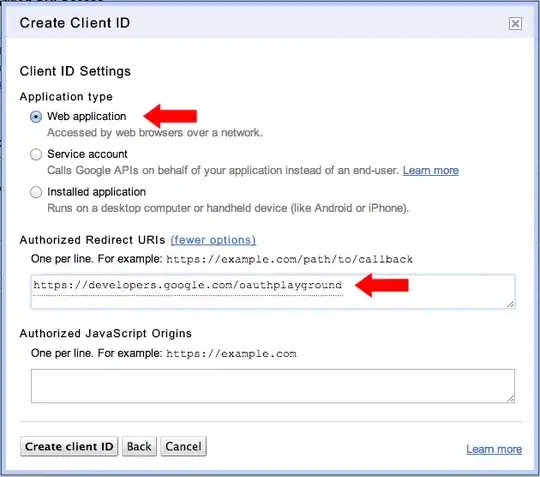This screenshot has width=540, height=477.
Task: Click the 'Authorized JavaScript Origins' heading
Action: coord(106,333)
